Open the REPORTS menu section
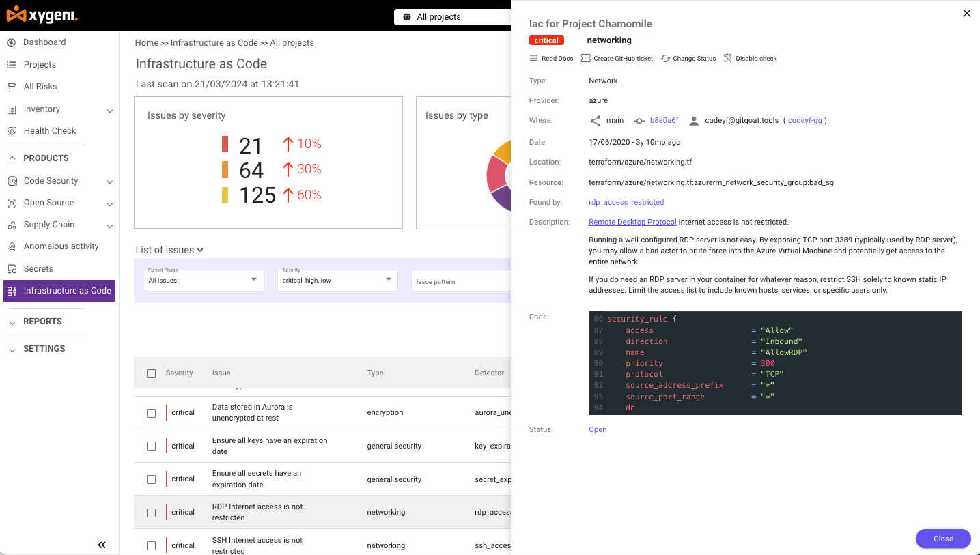This screenshot has height=555, width=980. (42, 321)
